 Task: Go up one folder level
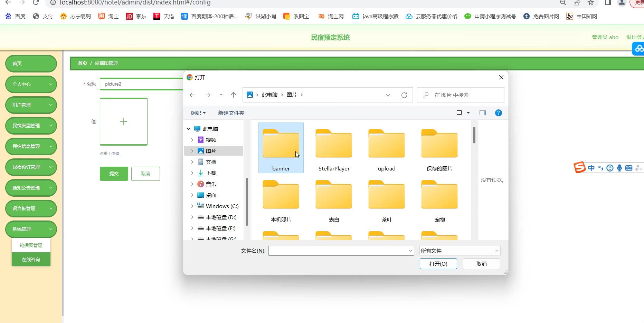pos(234,95)
